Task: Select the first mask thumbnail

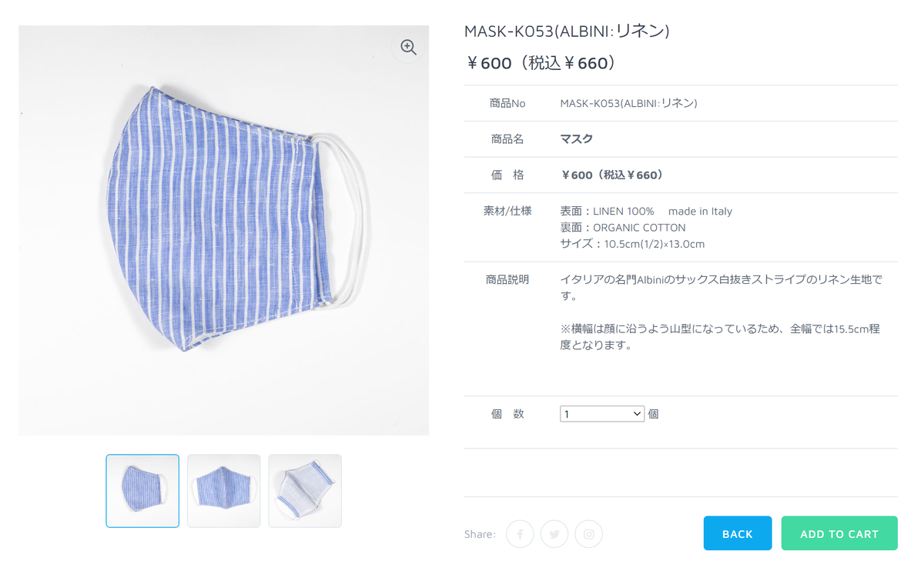Action: [x=142, y=490]
